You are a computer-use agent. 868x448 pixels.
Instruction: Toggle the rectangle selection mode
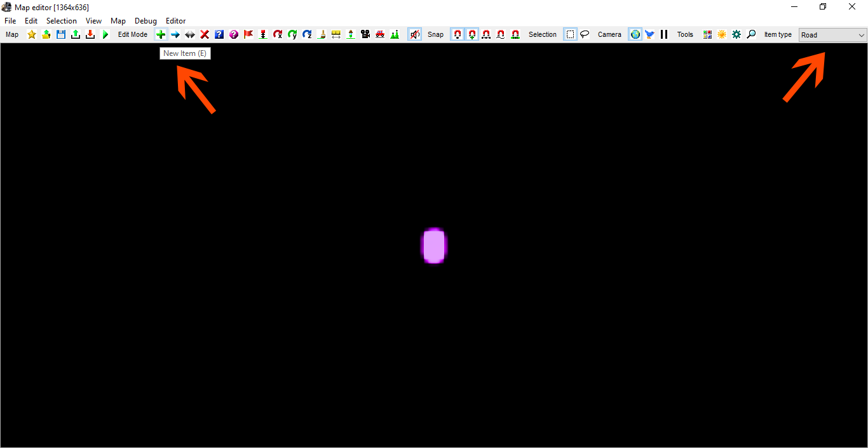[x=571, y=34]
